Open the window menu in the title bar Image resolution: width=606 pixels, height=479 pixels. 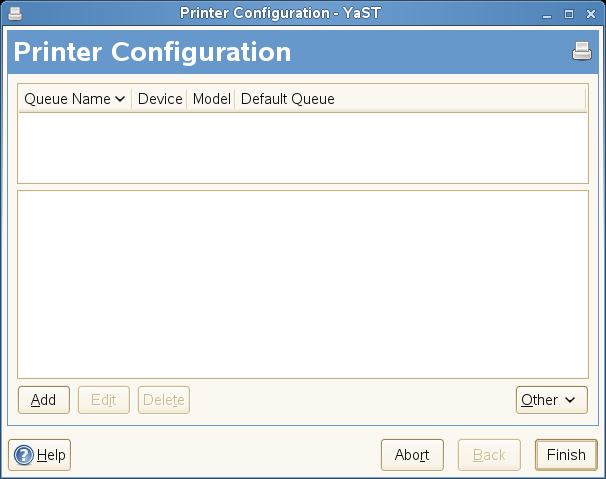pos(13,14)
